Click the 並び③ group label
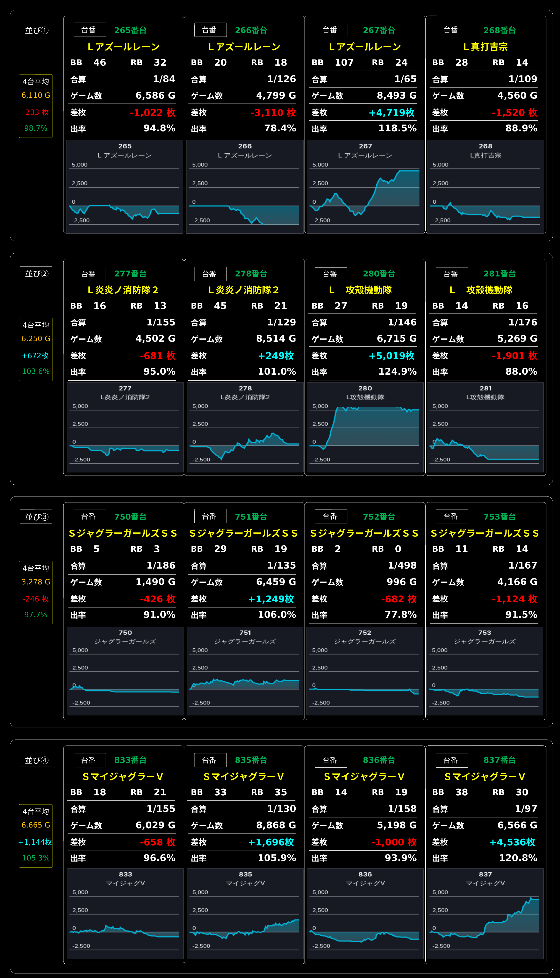The image size is (560, 978). click(x=36, y=517)
